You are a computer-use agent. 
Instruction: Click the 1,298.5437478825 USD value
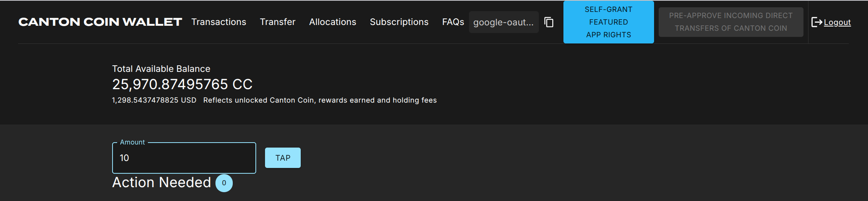tap(154, 100)
